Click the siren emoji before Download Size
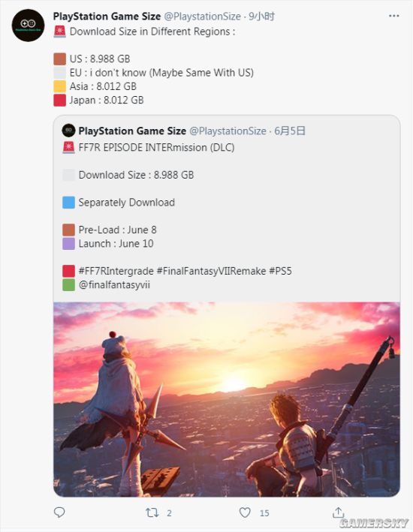413x532 pixels. coord(60,32)
